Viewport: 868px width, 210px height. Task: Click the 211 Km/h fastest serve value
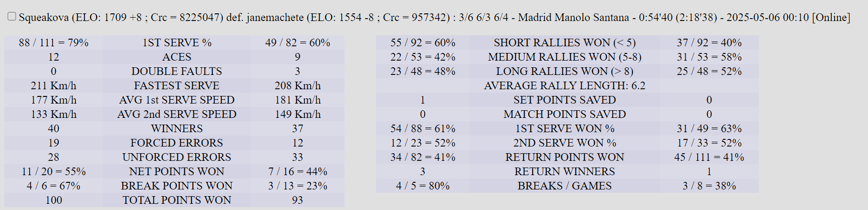(x=53, y=86)
